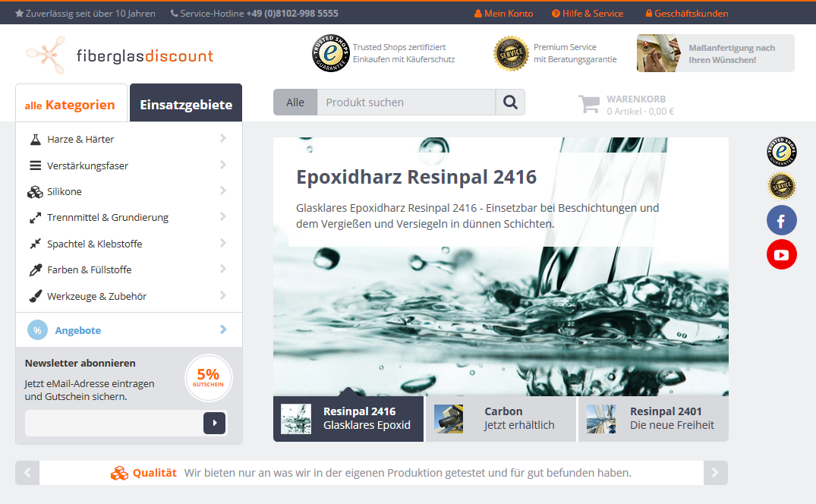Open the Angebote link
Screen dimensions: 816x504
coord(78,330)
